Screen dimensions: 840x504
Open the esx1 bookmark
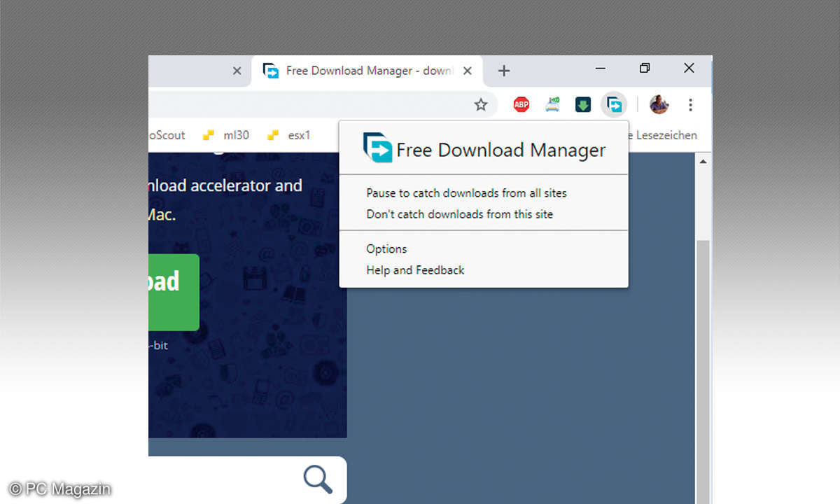click(288, 135)
